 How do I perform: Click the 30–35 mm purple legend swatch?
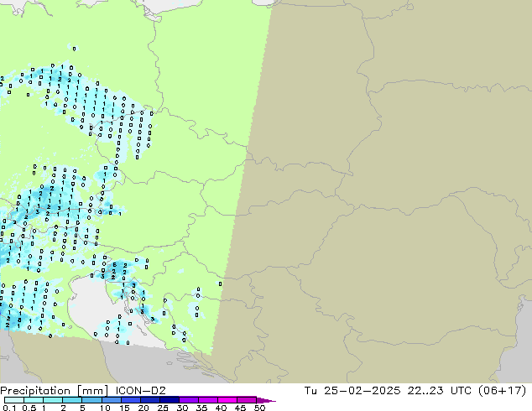(x=188, y=400)
